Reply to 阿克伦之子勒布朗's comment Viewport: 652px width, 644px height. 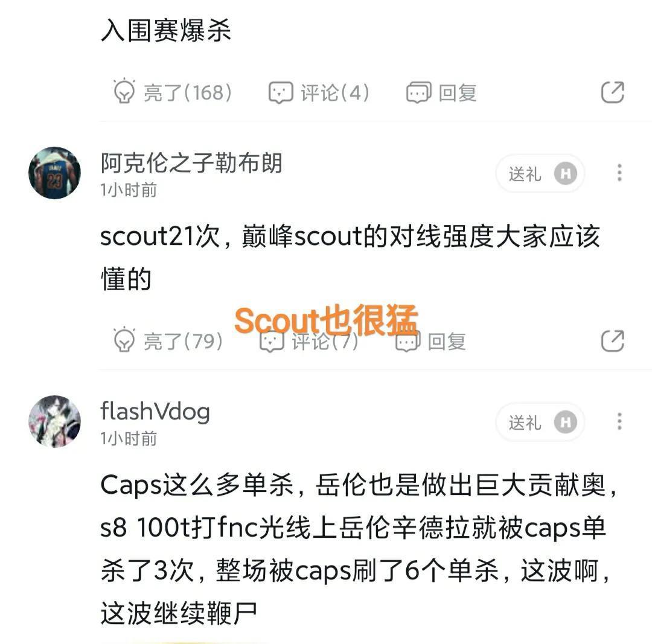430,342
